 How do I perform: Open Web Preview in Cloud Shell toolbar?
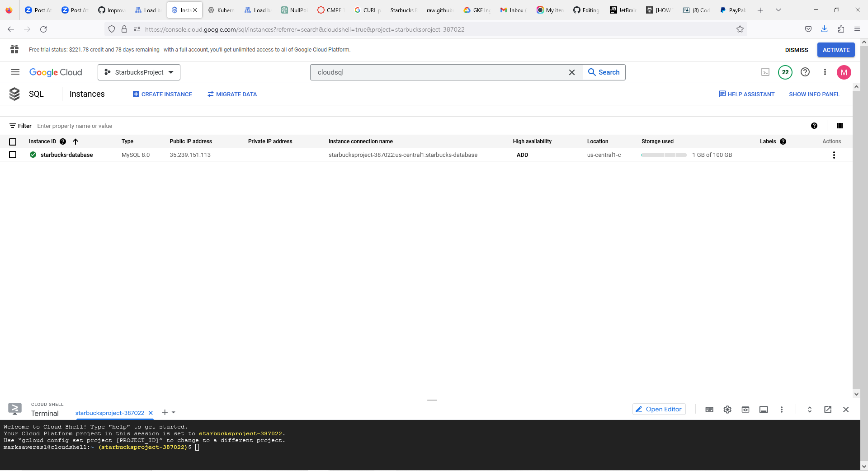click(x=745, y=410)
